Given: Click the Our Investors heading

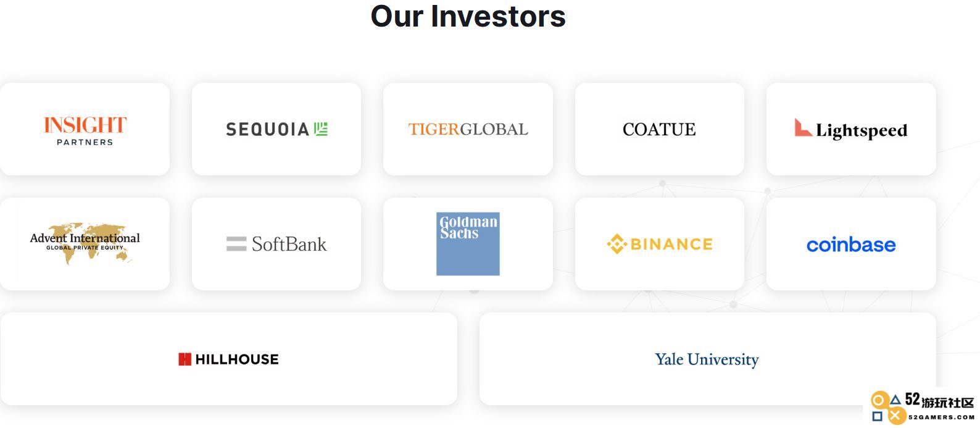Looking at the screenshot, I should tap(468, 16).
